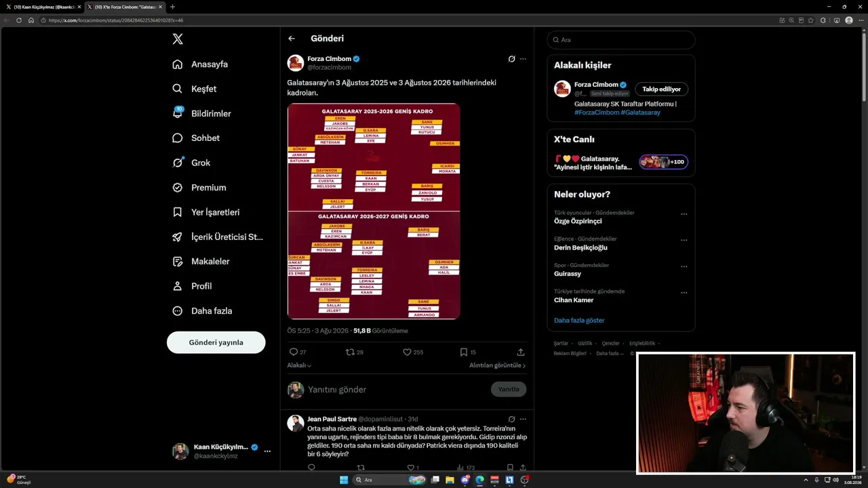Image resolution: width=868 pixels, height=488 pixels.
Task: Reload the page
Action: (x=19, y=20)
